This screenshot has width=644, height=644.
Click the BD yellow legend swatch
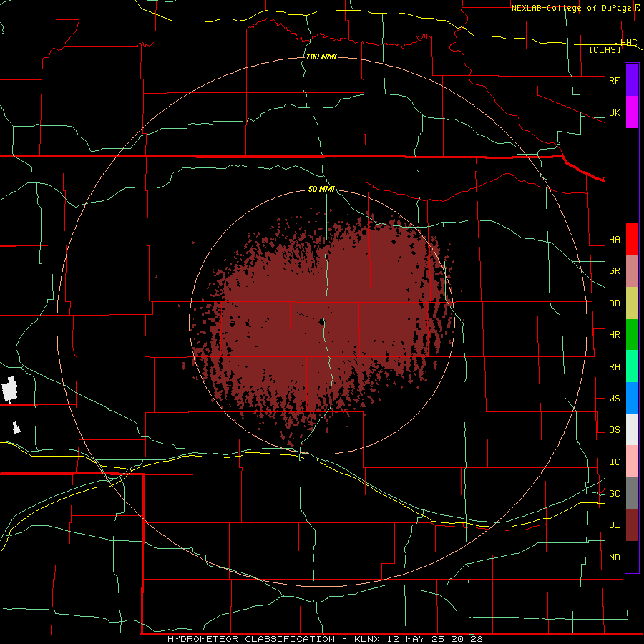point(632,303)
